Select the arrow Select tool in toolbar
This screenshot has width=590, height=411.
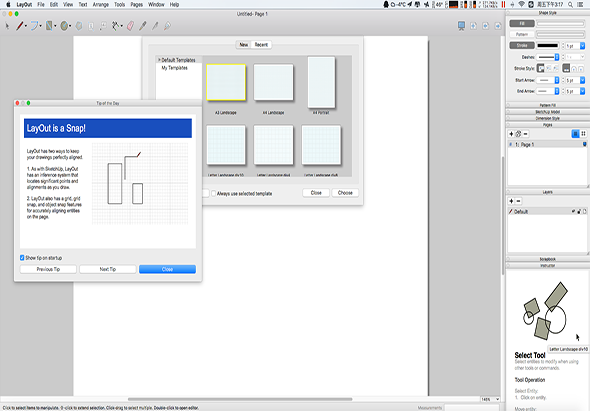7,26
